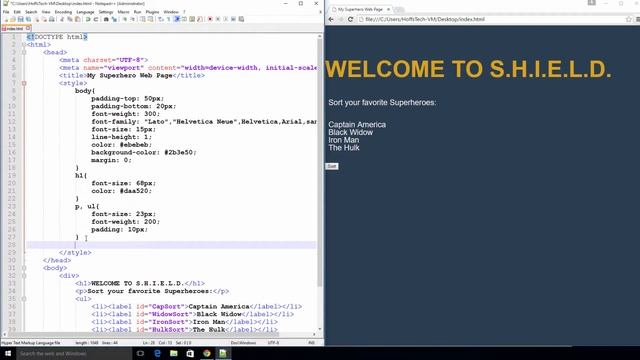Open the Function List toolbar icon

[199, 19]
